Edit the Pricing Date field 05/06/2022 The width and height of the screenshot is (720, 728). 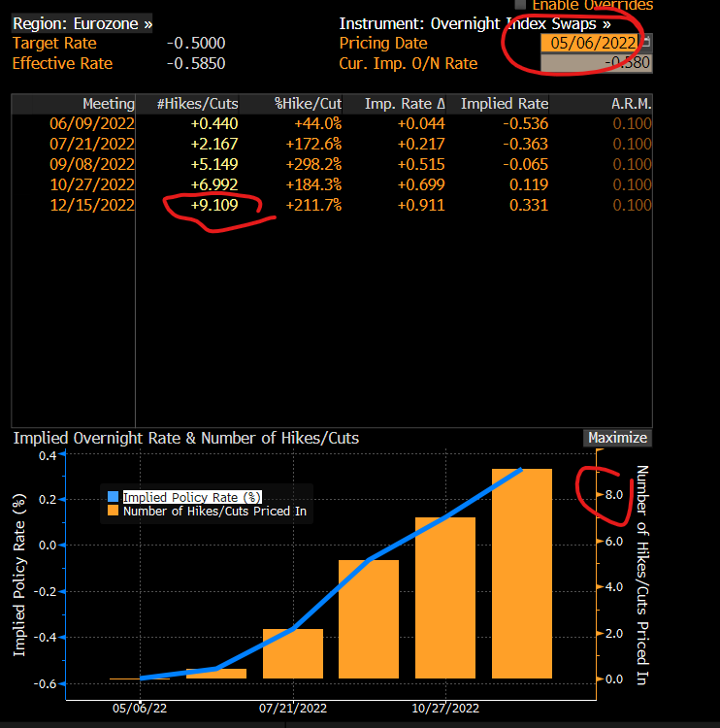[592, 43]
